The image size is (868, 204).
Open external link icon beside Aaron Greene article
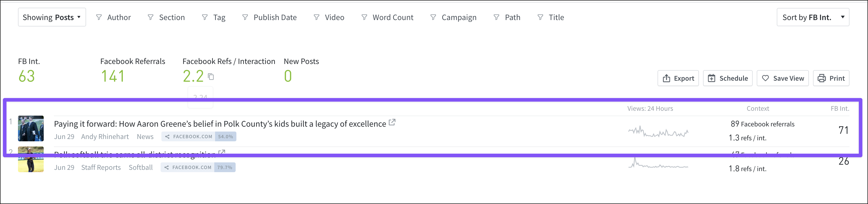[x=392, y=122]
